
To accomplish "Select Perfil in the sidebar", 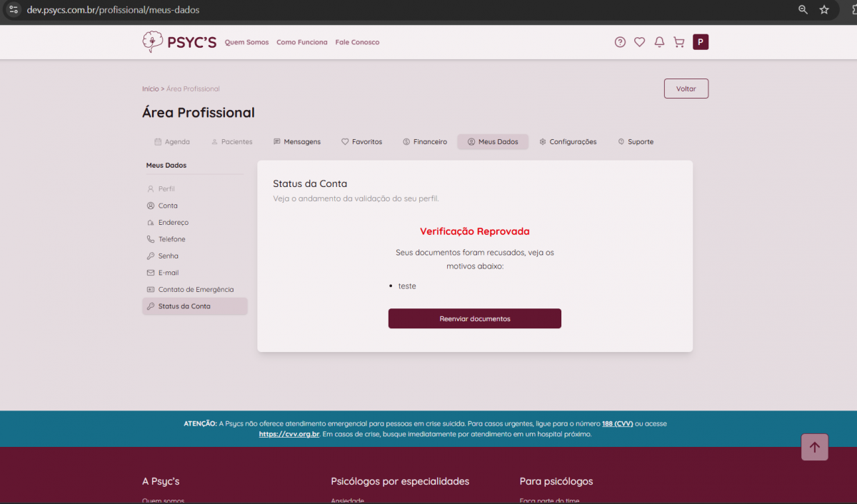I will tap(166, 189).
